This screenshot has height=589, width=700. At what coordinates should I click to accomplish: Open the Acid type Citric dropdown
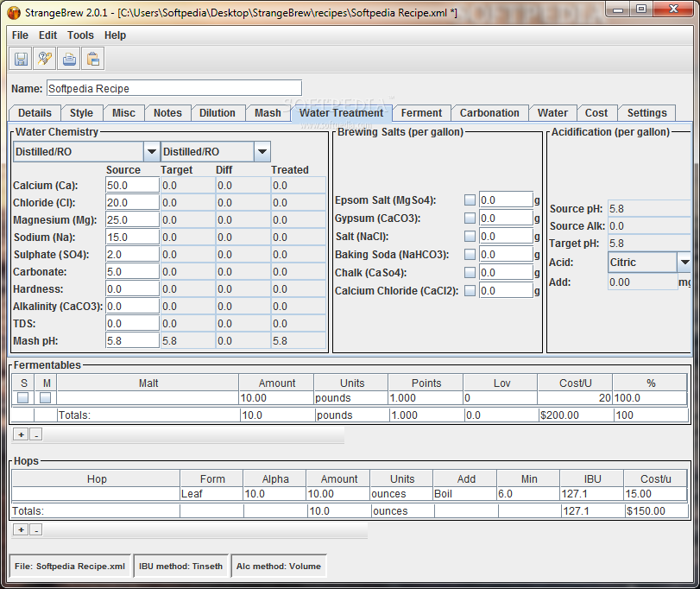[x=684, y=263]
